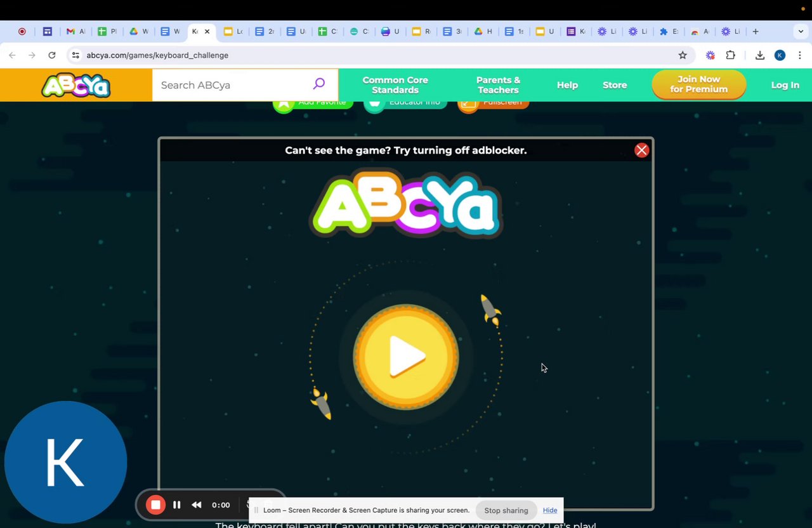Viewport: 812px width, 528px height.
Task: Click Stop sharing in the Loom bar
Action: point(506,510)
